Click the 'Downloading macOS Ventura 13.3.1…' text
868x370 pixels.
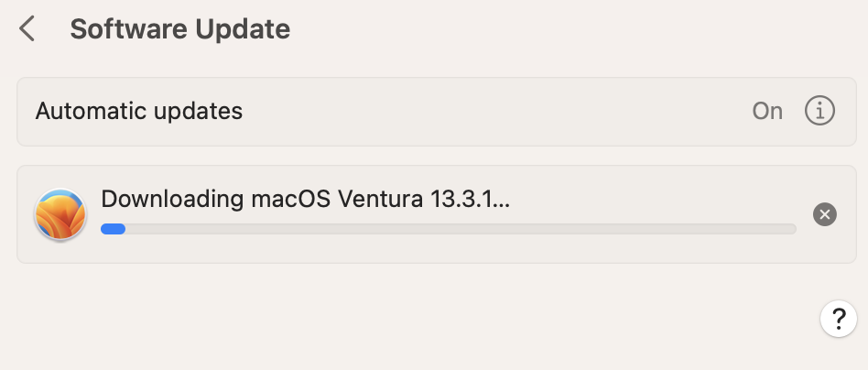pyautogui.click(x=305, y=199)
